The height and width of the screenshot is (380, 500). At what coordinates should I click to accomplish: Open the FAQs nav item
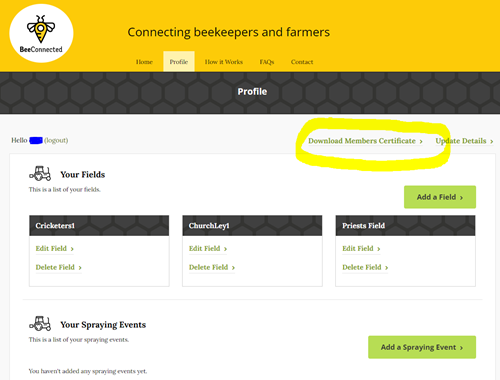[x=267, y=62]
